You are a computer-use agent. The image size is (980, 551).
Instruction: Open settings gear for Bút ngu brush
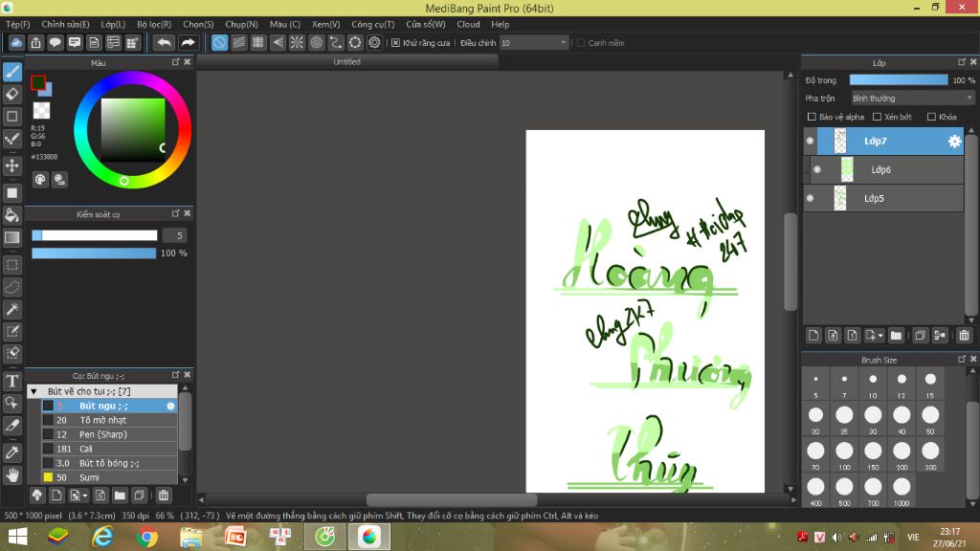tap(170, 406)
